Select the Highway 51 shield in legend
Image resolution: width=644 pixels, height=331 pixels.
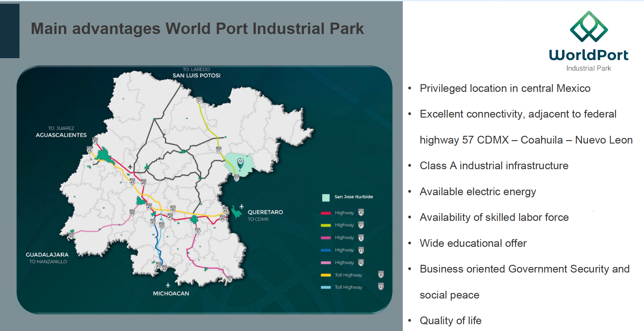coord(361,238)
